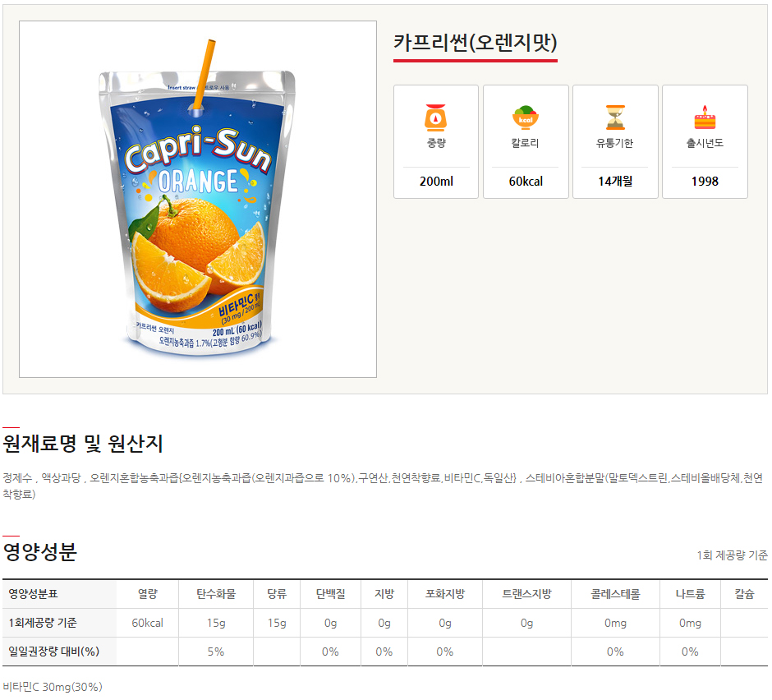Screen dimensions: 772x700
Task: Click the 열량 column header
Action: click(x=147, y=593)
